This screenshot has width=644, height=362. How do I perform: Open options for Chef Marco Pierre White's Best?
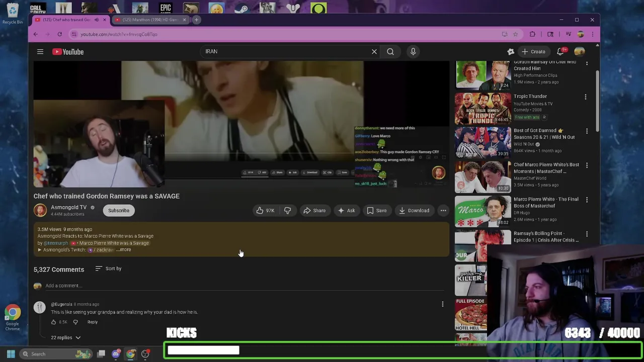click(x=586, y=165)
